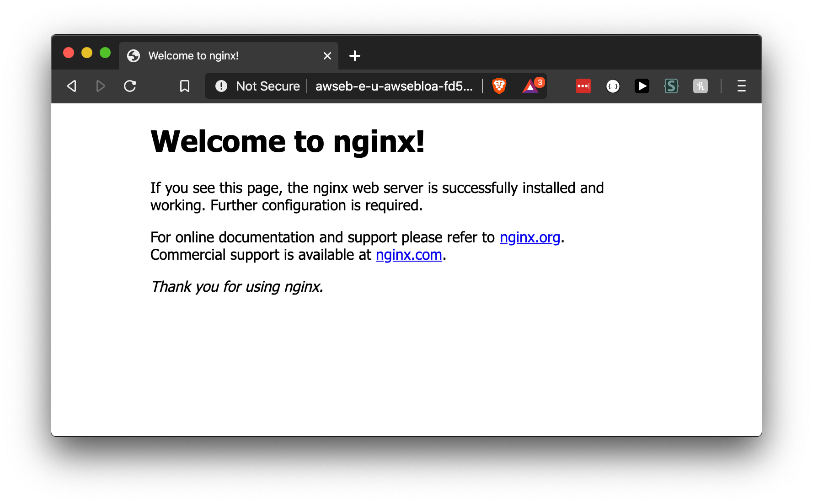
Task: Open Brave Rewards triangle icon with badge
Action: click(530, 86)
